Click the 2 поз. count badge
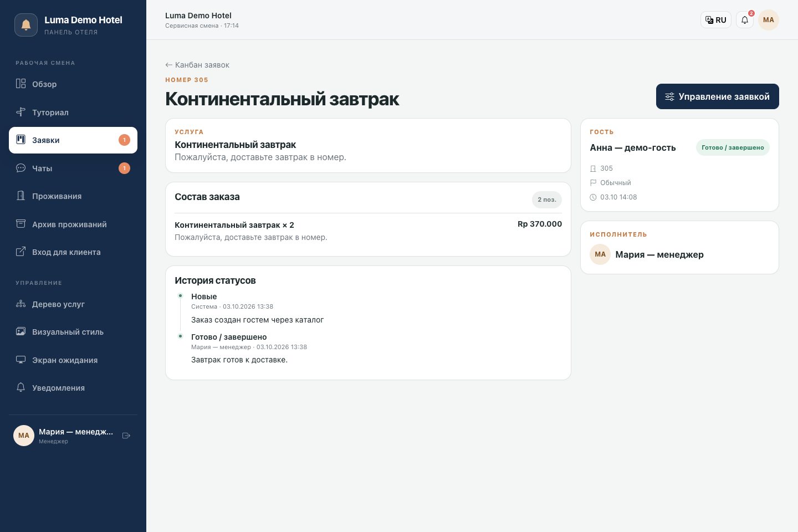Screen dimensions: 798x532 coord(547,199)
